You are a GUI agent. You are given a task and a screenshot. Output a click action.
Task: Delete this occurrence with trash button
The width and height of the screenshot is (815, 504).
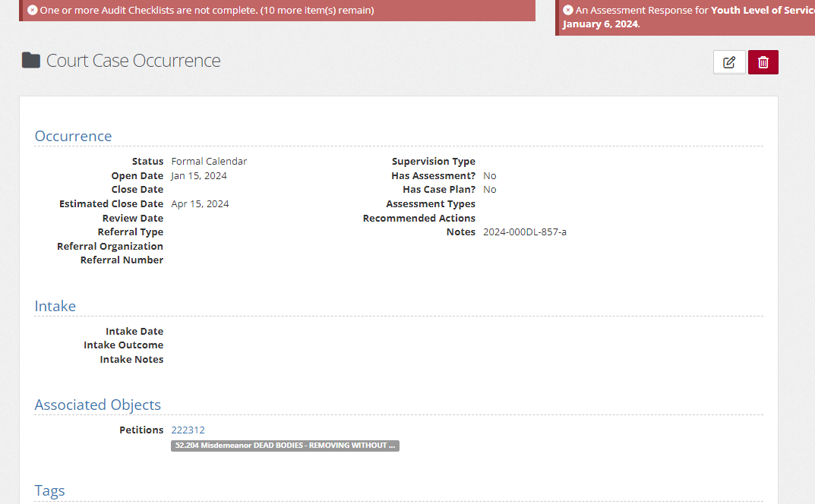763,62
